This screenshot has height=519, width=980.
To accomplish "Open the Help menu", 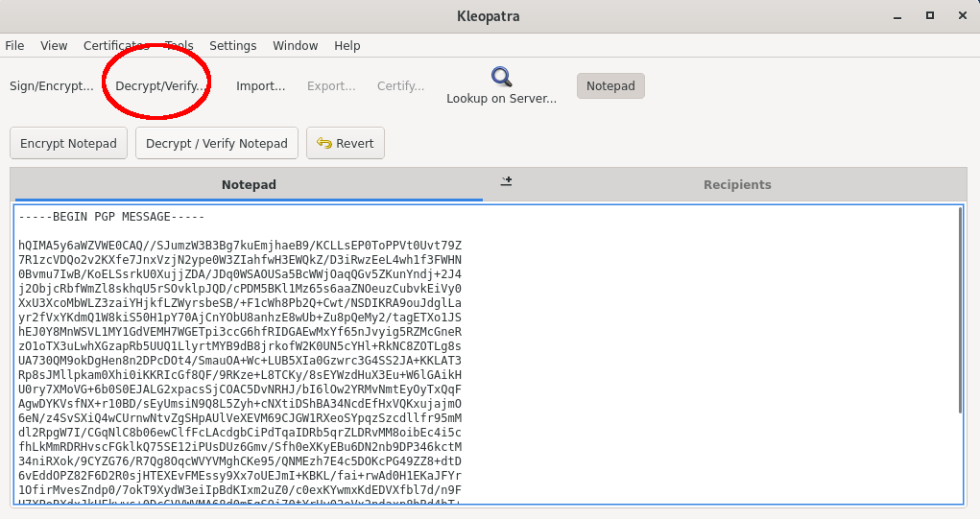I will click(x=347, y=46).
